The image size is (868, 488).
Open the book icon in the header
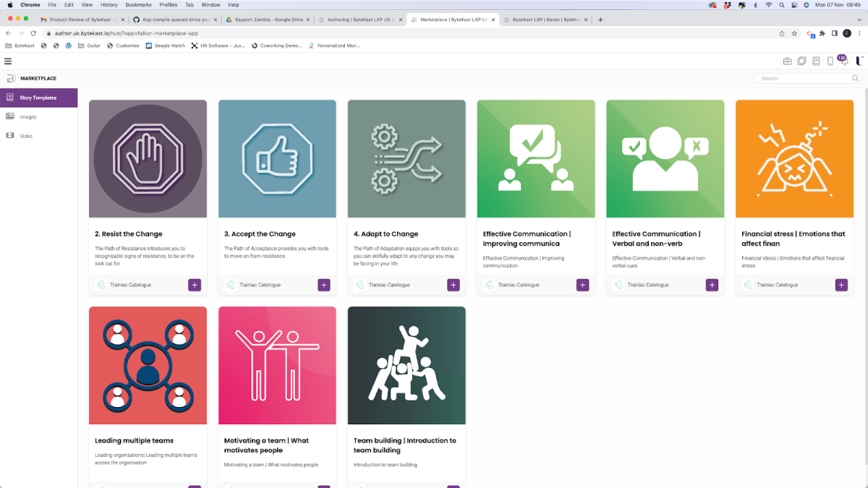[x=816, y=61]
